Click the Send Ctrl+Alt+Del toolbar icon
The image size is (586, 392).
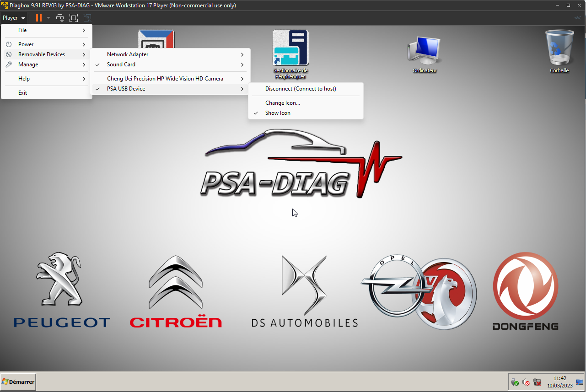click(60, 18)
